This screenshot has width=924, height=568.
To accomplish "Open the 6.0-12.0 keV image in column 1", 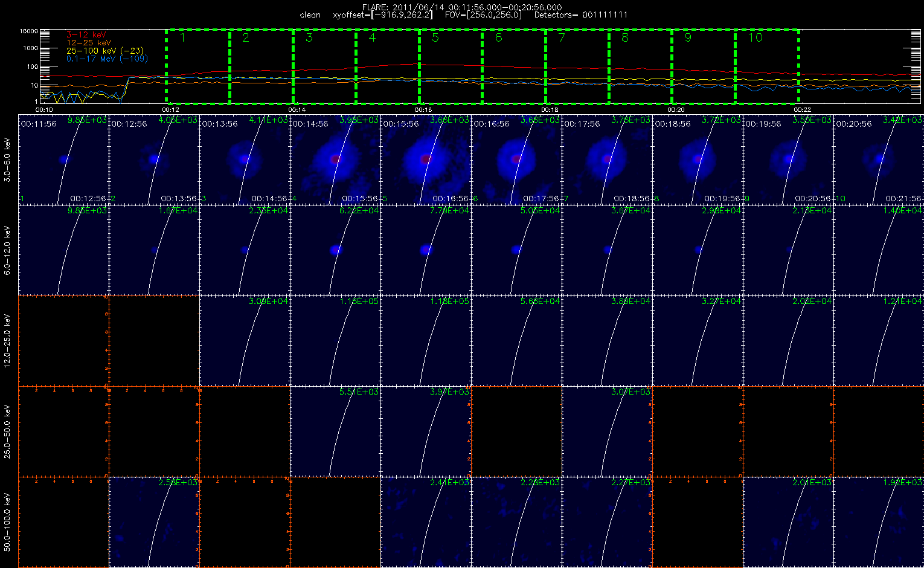I will click(x=63, y=250).
